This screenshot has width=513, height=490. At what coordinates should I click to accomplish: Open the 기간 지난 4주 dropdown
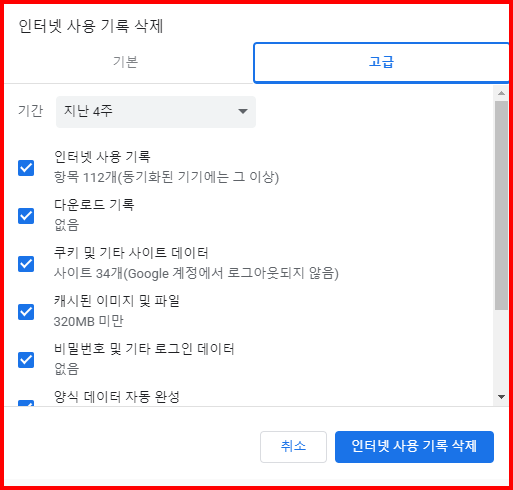tap(156, 112)
